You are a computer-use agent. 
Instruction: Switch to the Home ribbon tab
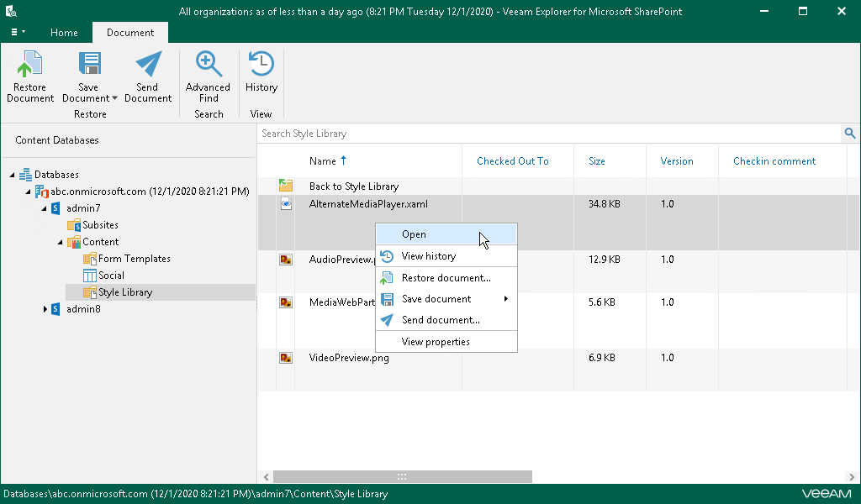tap(64, 33)
